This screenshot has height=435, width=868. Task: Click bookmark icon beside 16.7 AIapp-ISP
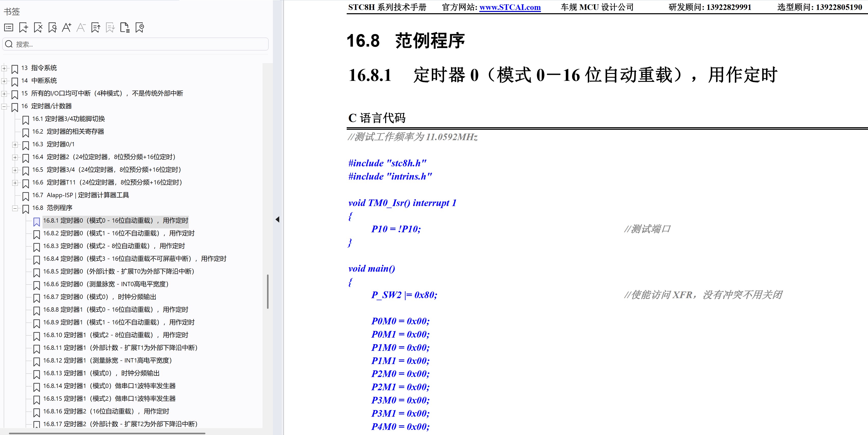pyautogui.click(x=26, y=196)
